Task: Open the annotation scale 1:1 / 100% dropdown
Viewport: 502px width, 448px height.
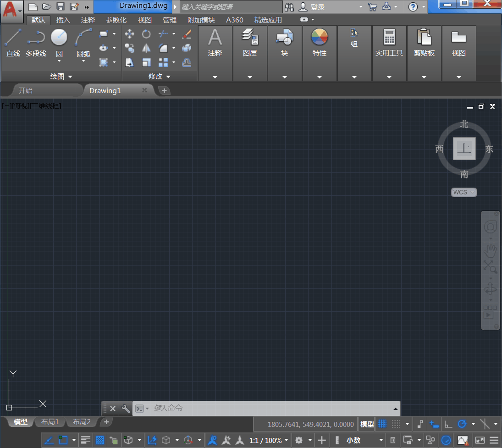Action: (x=269, y=440)
